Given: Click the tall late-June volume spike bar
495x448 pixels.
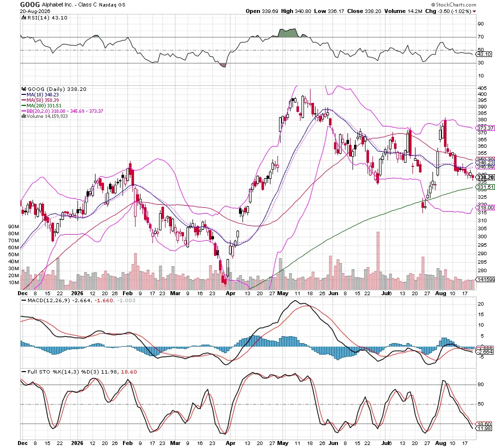Looking at the screenshot, I should (378, 261).
